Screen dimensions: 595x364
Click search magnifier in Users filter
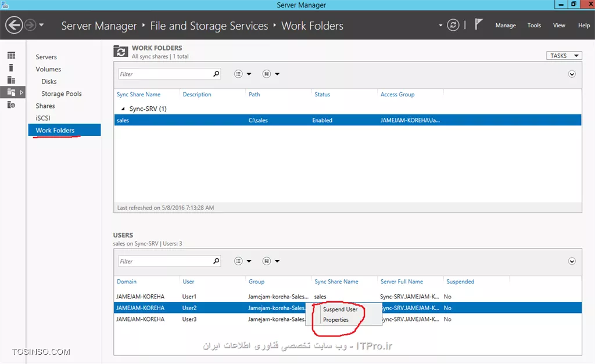pos(216,261)
